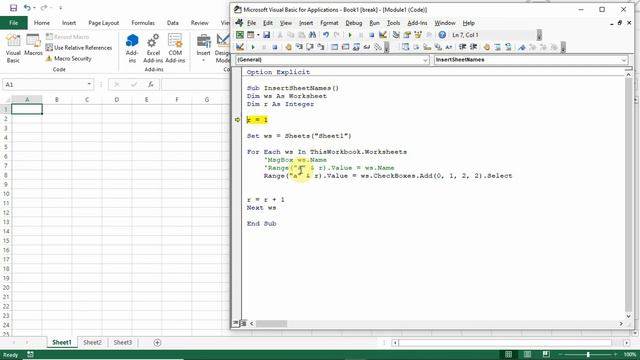
Task: Open Properties Window icon in VBA toolbar
Action: [407, 35]
